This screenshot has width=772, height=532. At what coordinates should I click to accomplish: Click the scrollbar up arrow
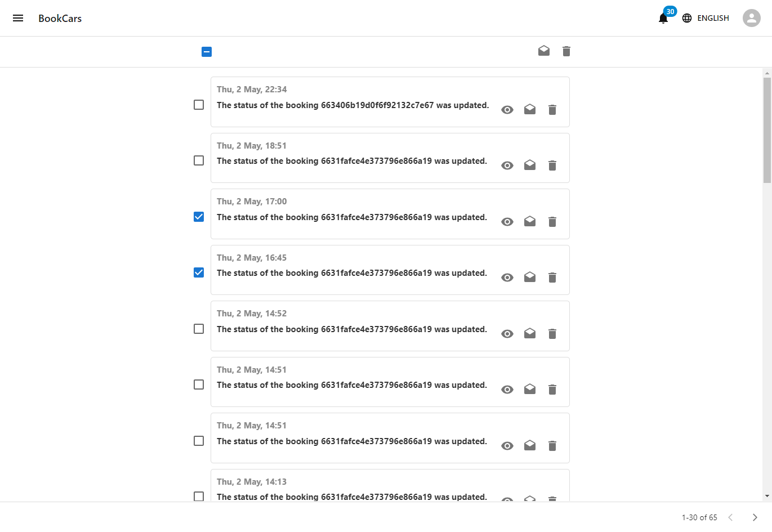767,73
